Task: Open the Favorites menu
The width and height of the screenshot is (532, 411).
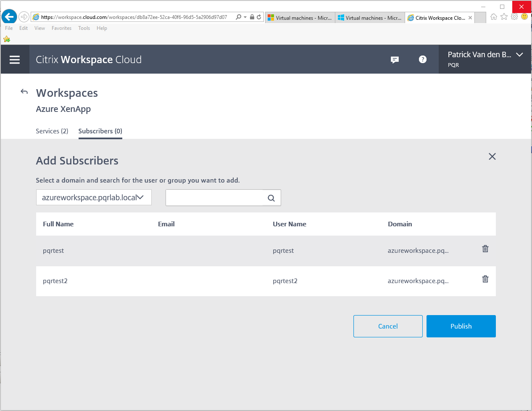Action: [x=61, y=28]
